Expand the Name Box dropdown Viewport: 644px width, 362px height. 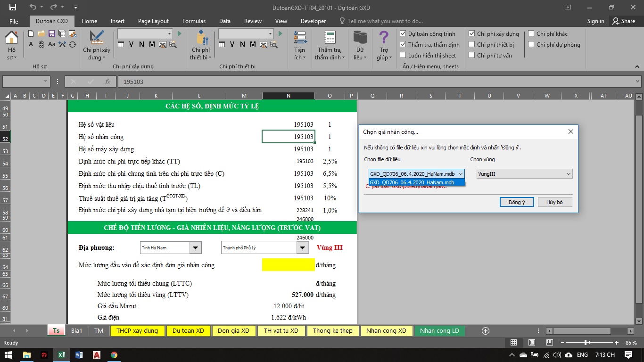click(46, 82)
